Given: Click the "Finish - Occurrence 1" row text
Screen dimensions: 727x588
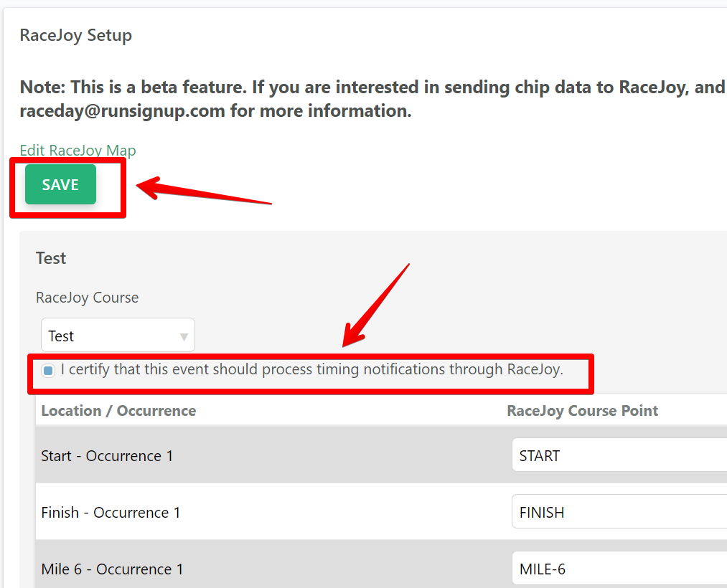Looking at the screenshot, I should (111, 513).
